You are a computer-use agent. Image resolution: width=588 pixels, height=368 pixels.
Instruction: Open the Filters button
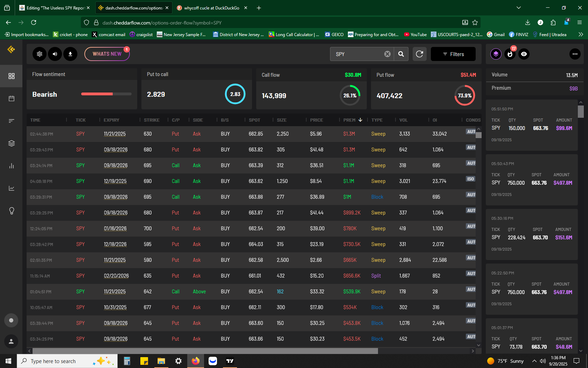(x=453, y=54)
